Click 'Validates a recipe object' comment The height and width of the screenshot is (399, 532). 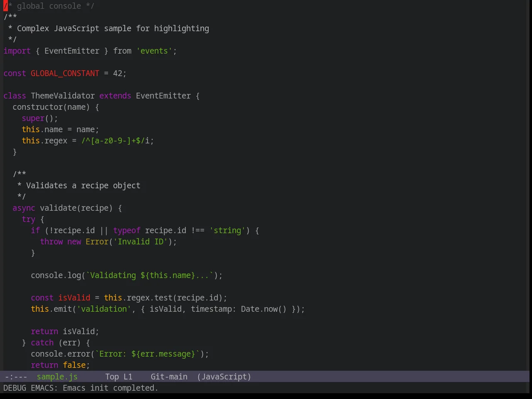pos(83,185)
